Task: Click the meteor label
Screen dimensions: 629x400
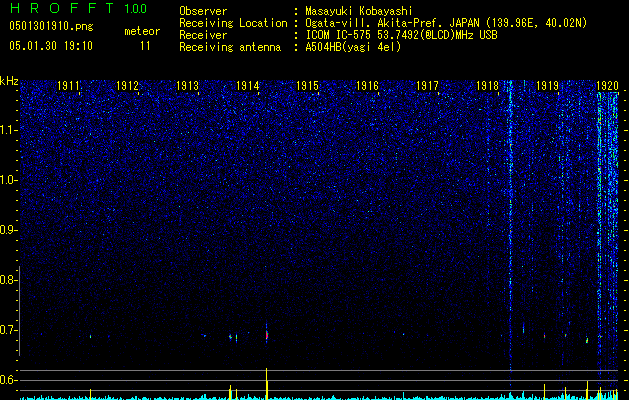Action: click(142, 31)
